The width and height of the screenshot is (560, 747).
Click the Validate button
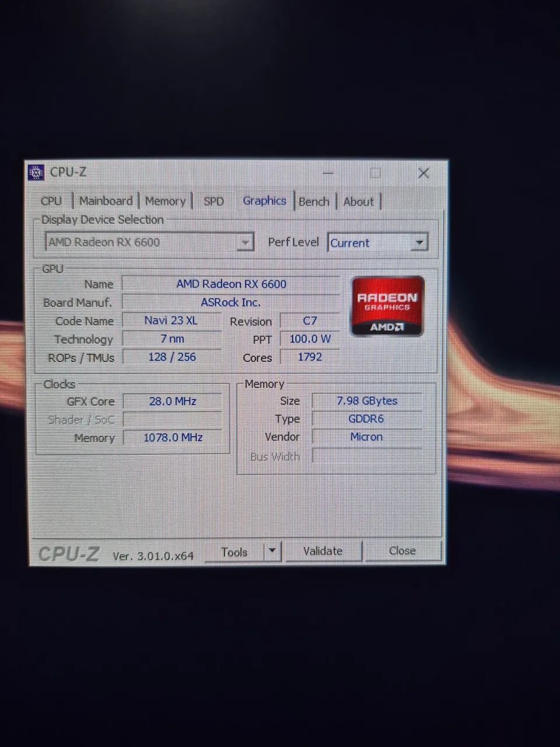click(323, 551)
